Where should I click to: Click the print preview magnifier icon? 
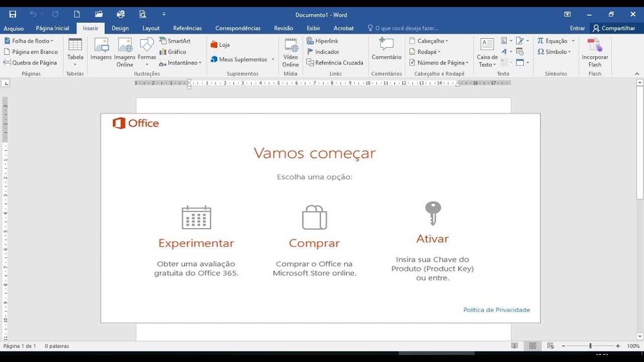point(143,14)
